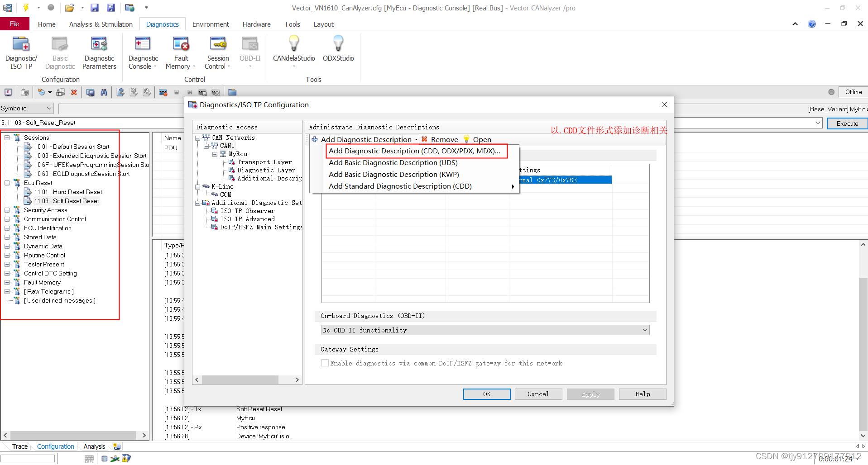Click the camera folder icon in console toolbar

(25, 92)
